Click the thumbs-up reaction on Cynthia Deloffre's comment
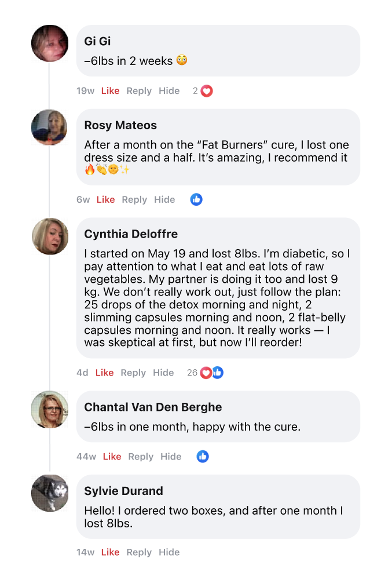The image size is (392, 583). tap(218, 373)
